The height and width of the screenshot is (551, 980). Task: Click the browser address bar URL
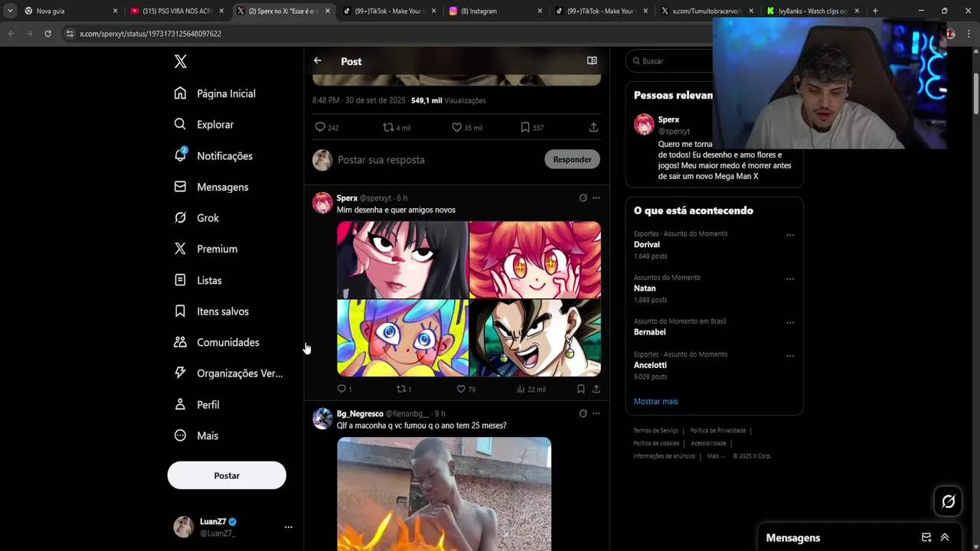click(x=150, y=34)
